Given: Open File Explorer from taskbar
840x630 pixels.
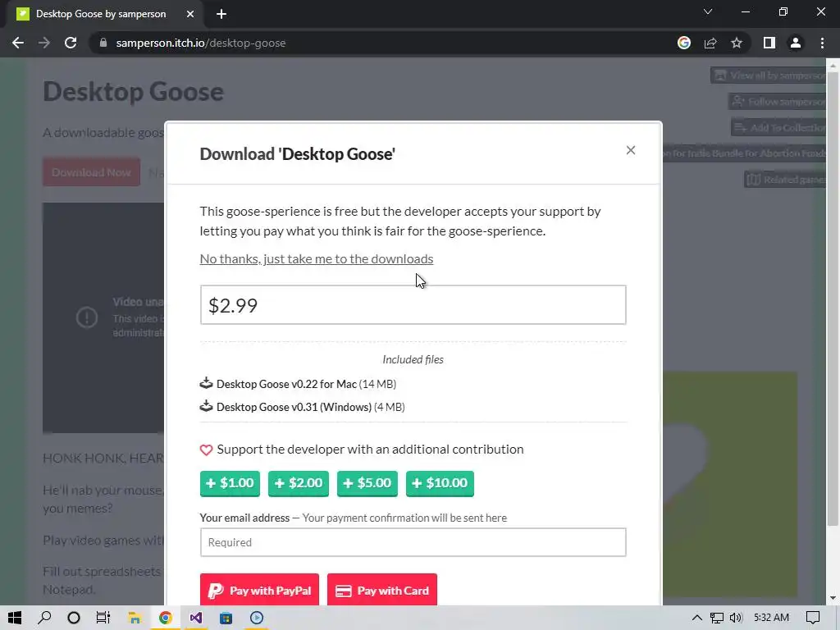Looking at the screenshot, I should point(134,618).
